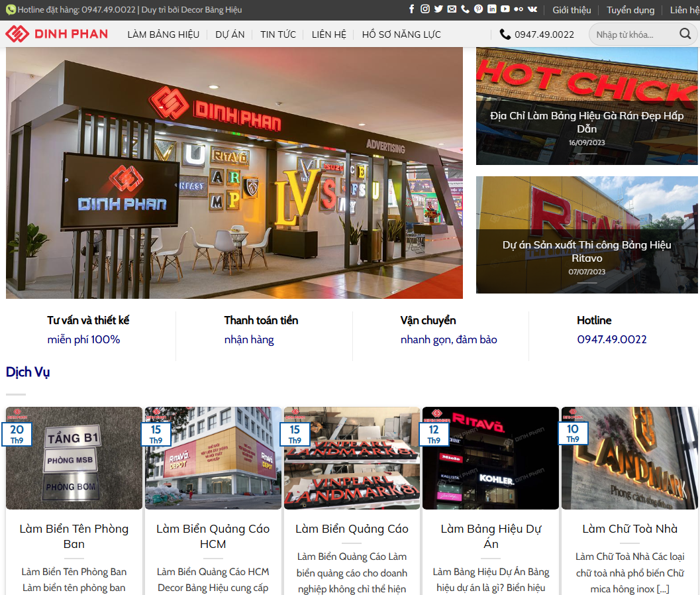
Task: Open the Flickr two-dot icon
Action: point(519,9)
